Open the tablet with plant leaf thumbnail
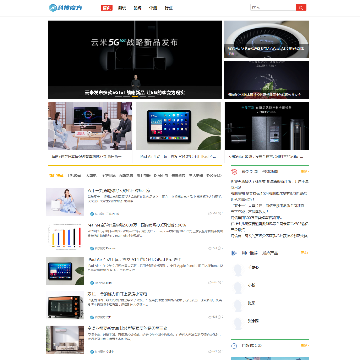 click(179, 126)
